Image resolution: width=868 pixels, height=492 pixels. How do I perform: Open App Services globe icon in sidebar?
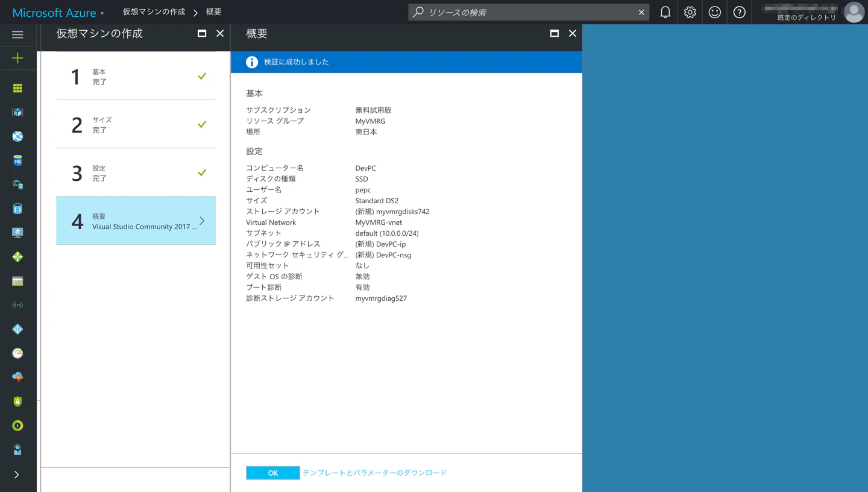click(17, 136)
